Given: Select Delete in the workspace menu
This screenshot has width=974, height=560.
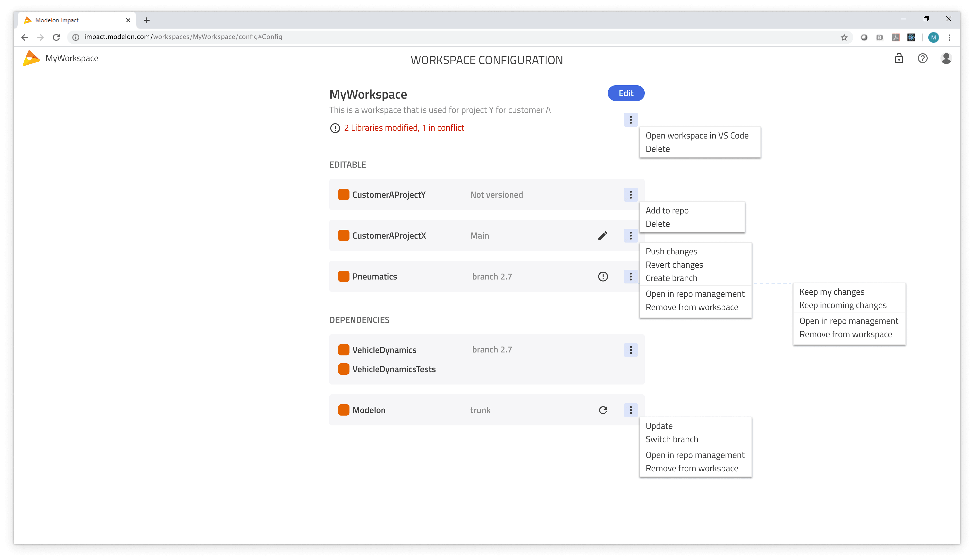Looking at the screenshot, I should point(658,149).
